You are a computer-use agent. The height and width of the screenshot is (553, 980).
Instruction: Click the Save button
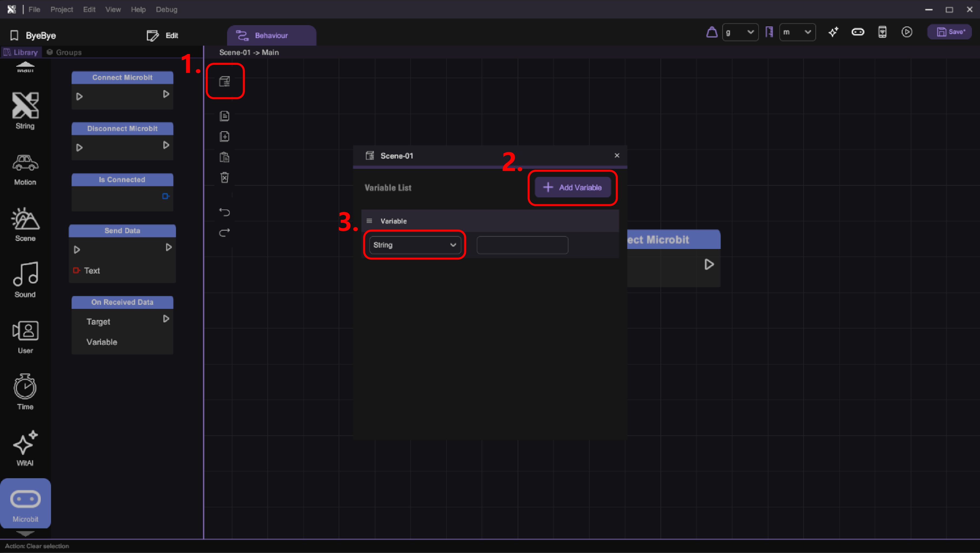click(950, 32)
